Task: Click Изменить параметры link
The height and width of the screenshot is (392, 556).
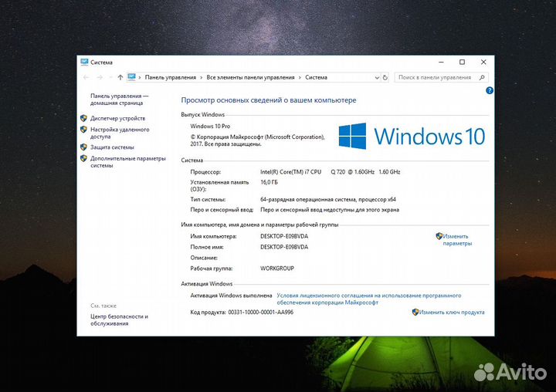Action: coord(457,239)
